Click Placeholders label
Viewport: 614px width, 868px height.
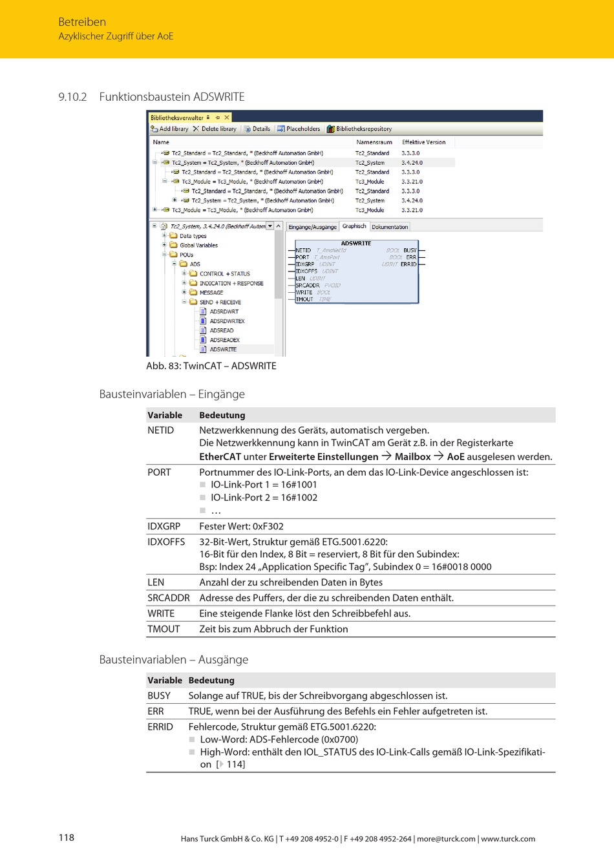303,129
